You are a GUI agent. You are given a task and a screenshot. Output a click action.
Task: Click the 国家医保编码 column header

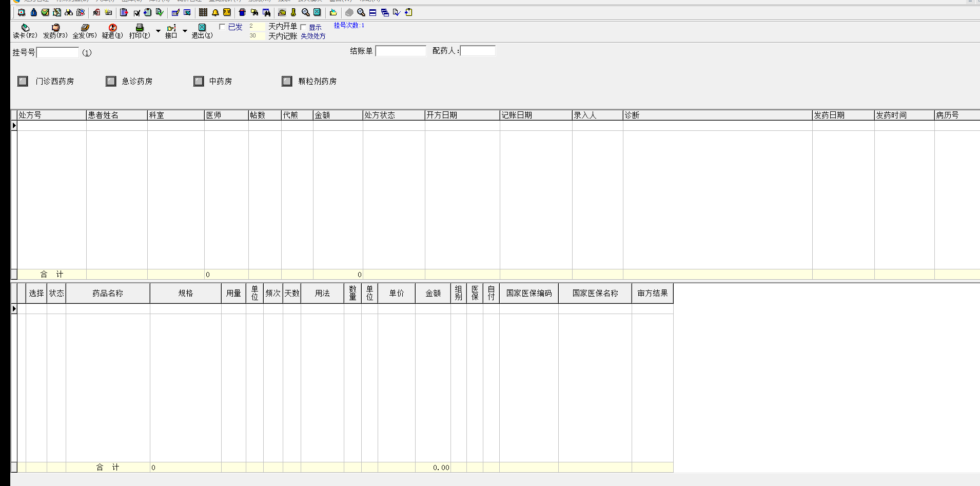529,293
